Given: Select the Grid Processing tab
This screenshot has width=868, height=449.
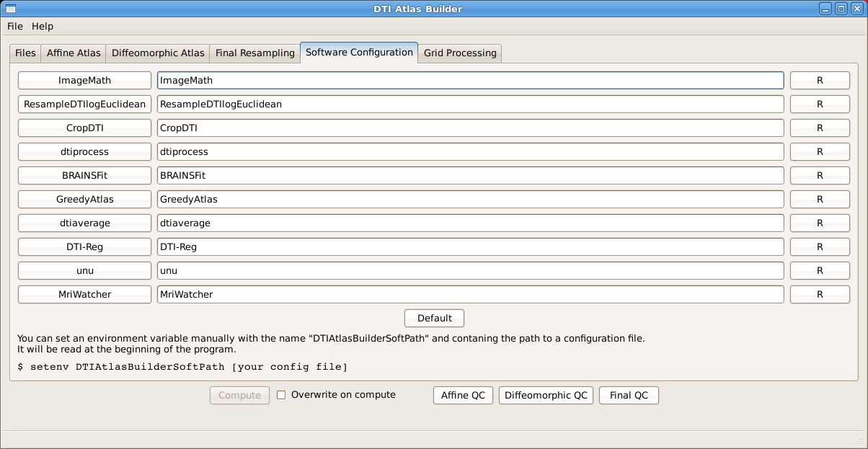Looking at the screenshot, I should click(x=460, y=53).
